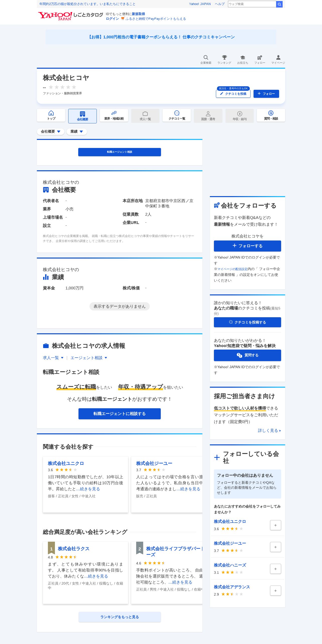This screenshot has width=322, height=644.
Task: Open sidebar 株式会社ジーユー company link
Action: [x=230, y=543]
